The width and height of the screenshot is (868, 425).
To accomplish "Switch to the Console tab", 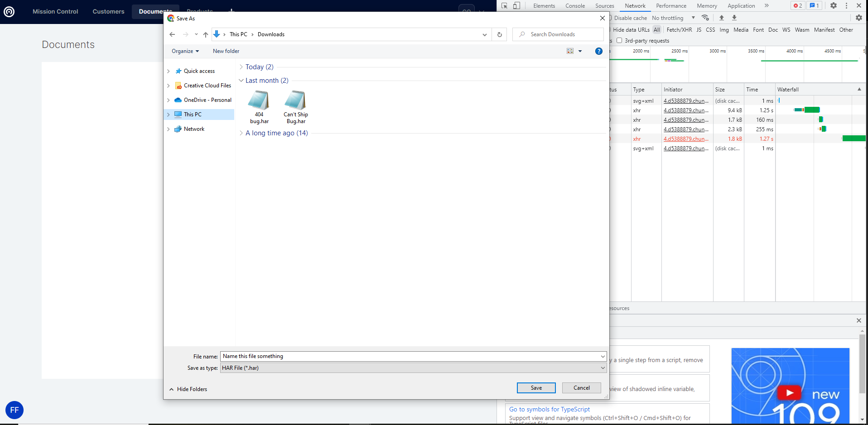I will click(575, 6).
